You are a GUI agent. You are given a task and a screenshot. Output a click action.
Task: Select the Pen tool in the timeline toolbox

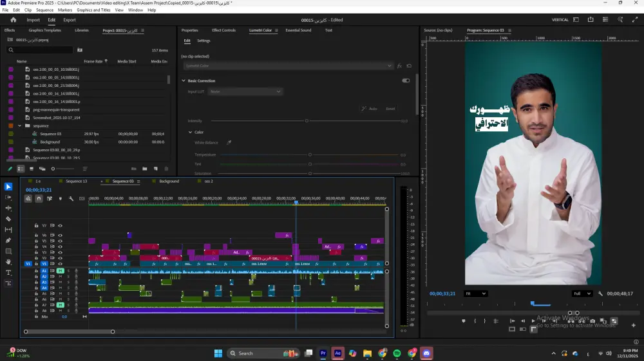point(8,241)
